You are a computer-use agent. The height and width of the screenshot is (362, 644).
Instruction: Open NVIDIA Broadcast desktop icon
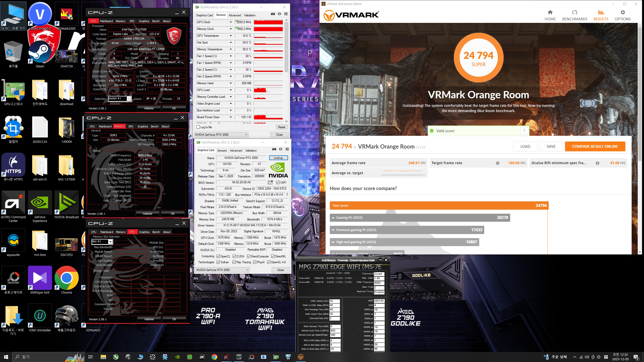point(66,205)
